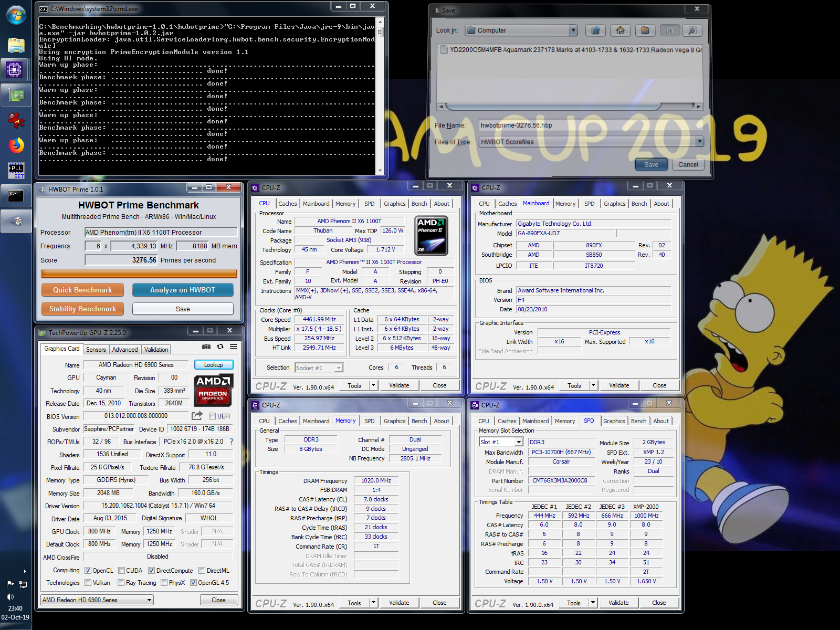Open Tools dropdown arrow in CPU-Z Mainboard window

[x=594, y=385]
